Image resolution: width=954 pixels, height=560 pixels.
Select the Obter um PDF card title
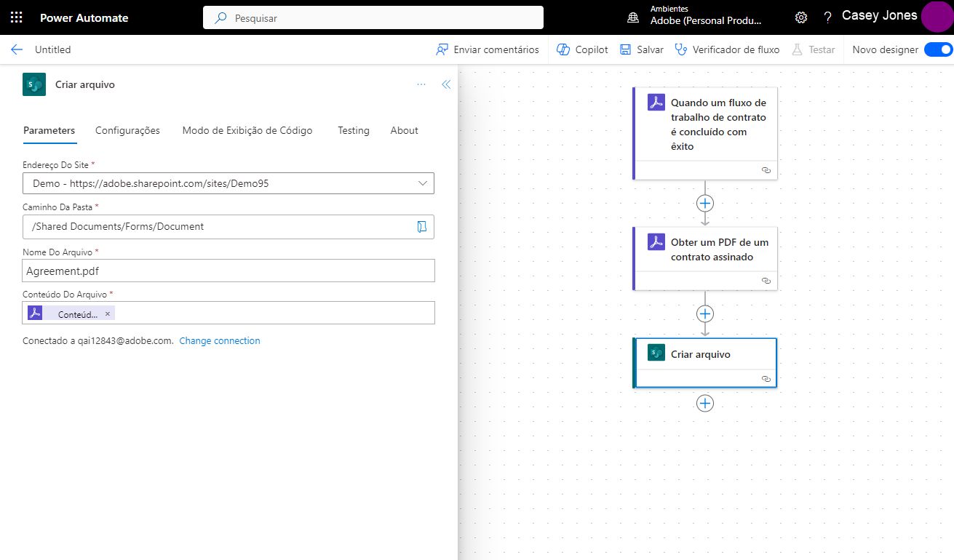tap(720, 249)
